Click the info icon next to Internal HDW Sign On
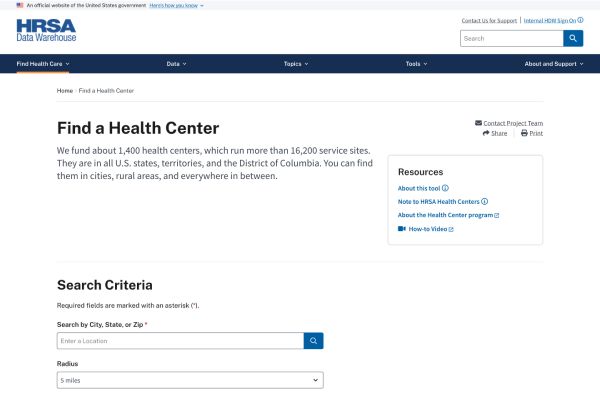600x400 pixels. coord(580,20)
